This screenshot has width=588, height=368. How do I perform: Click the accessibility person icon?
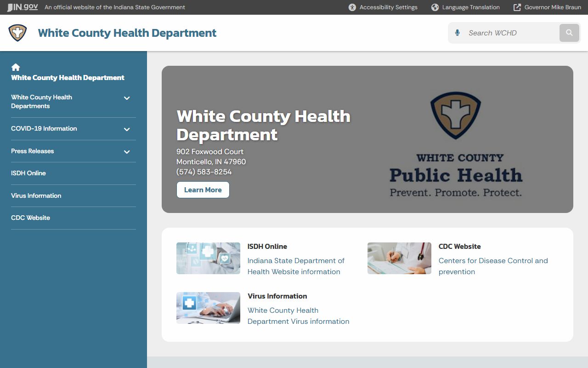(x=352, y=7)
